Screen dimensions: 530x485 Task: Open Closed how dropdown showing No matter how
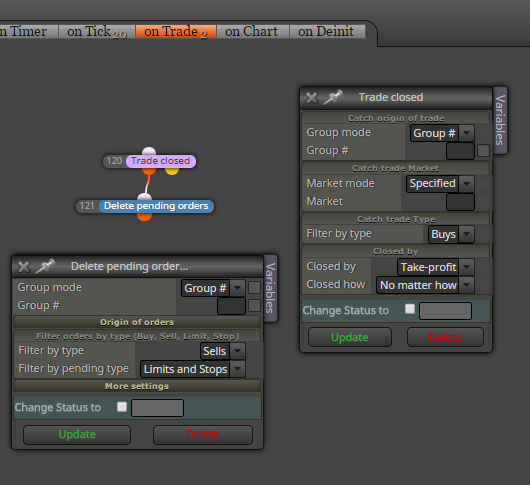click(425, 285)
